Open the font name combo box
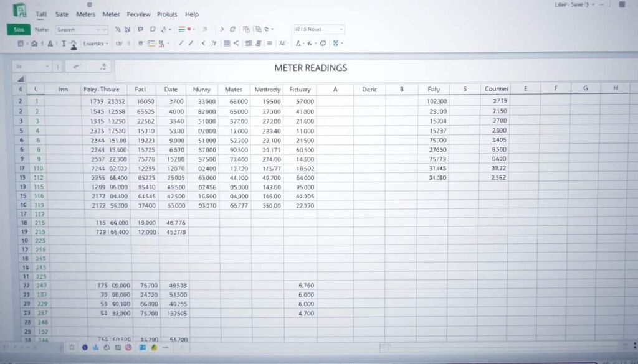 [x=319, y=29]
